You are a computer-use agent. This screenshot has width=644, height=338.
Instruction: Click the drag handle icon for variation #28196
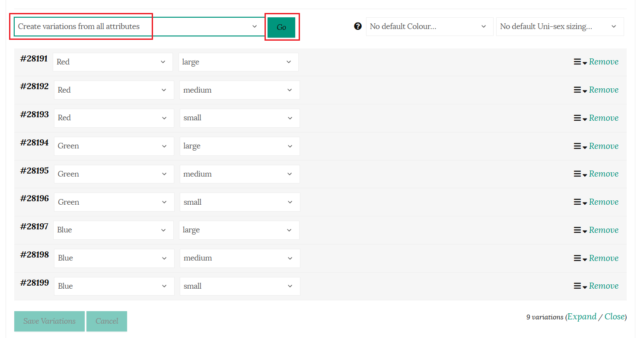[577, 202]
